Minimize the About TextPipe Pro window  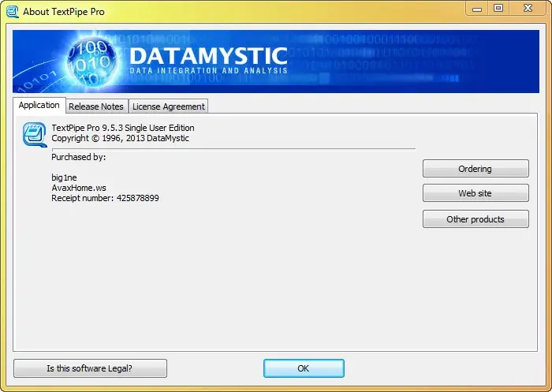(x=476, y=9)
